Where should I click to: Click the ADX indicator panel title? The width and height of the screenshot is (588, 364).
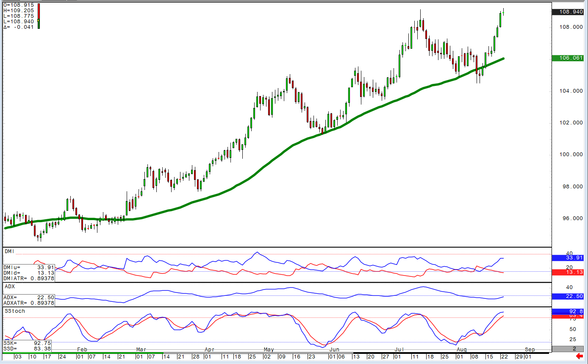pyautogui.click(x=9, y=287)
